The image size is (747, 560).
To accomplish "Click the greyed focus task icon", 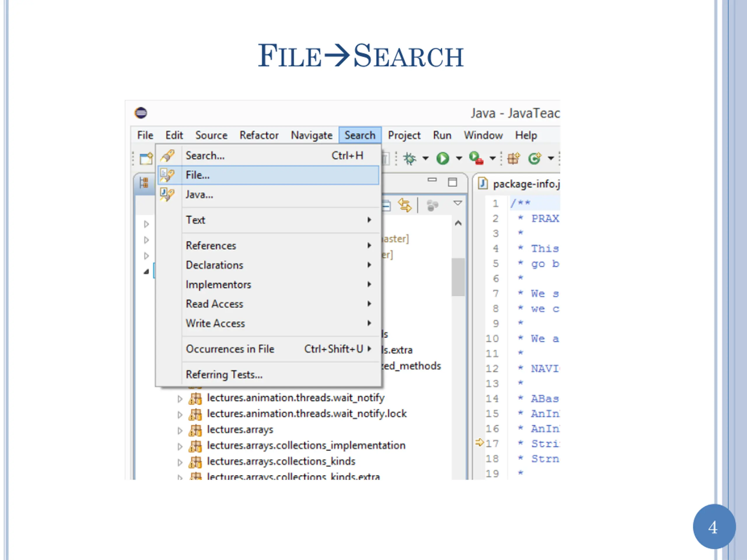I will tap(432, 205).
